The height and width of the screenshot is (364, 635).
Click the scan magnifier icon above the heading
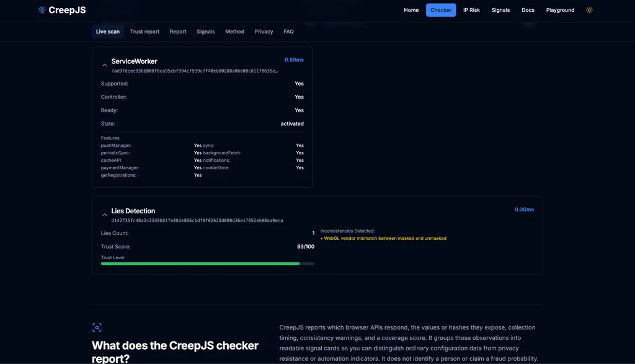pyautogui.click(x=97, y=327)
